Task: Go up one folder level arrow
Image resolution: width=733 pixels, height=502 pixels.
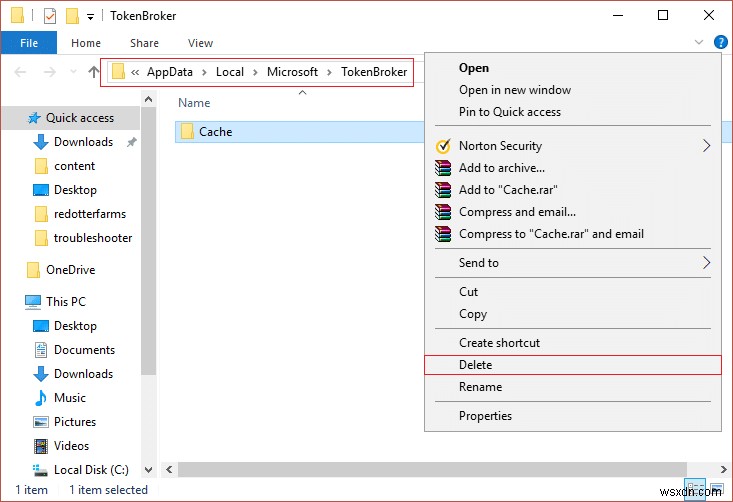Action: [93, 72]
